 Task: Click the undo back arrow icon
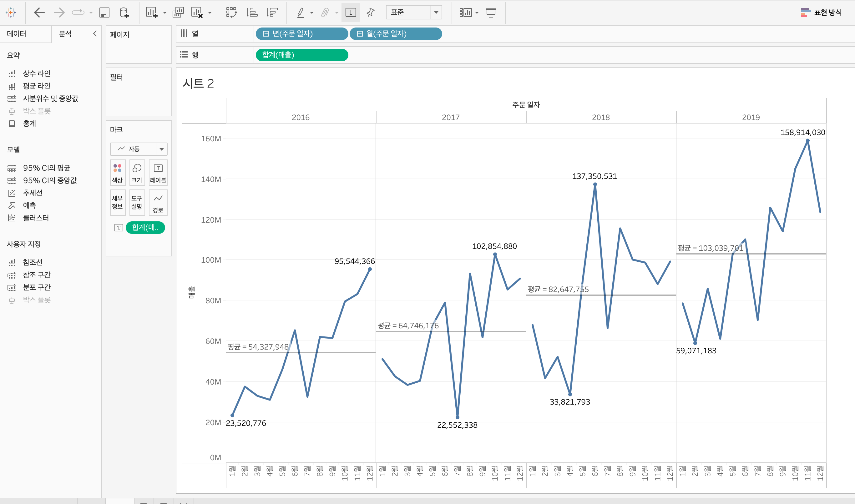coord(39,13)
